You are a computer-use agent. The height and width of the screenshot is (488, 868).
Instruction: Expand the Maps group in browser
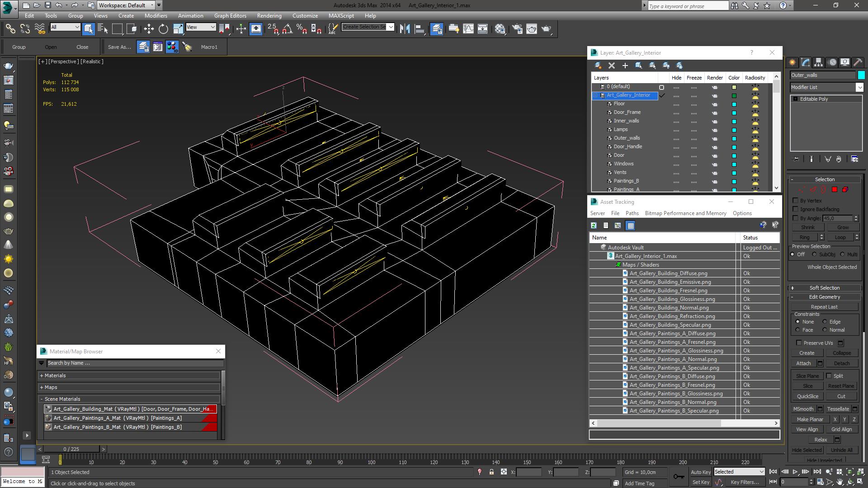point(129,387)
